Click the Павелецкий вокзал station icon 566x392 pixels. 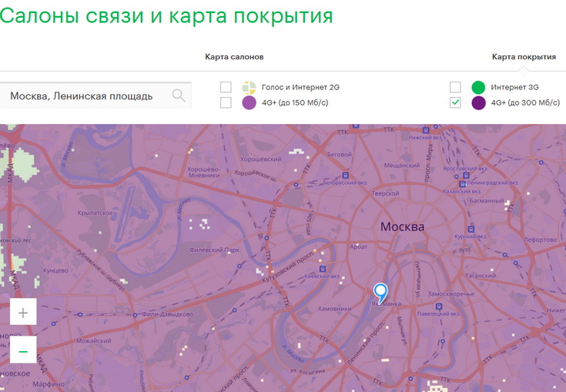tap(439, 307)
